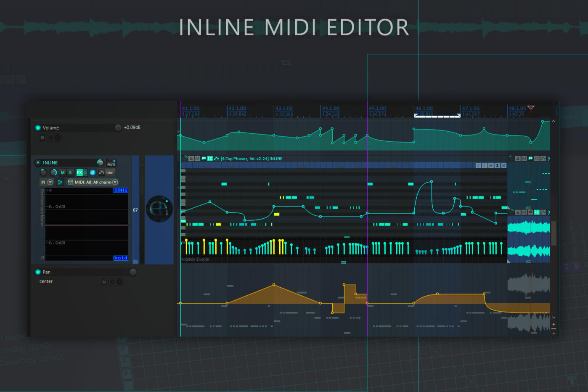The height and width of the screenshot is (392, 588).
Task: Open the ROUTE panel for the INLINE track
Action: click(111, 164)
